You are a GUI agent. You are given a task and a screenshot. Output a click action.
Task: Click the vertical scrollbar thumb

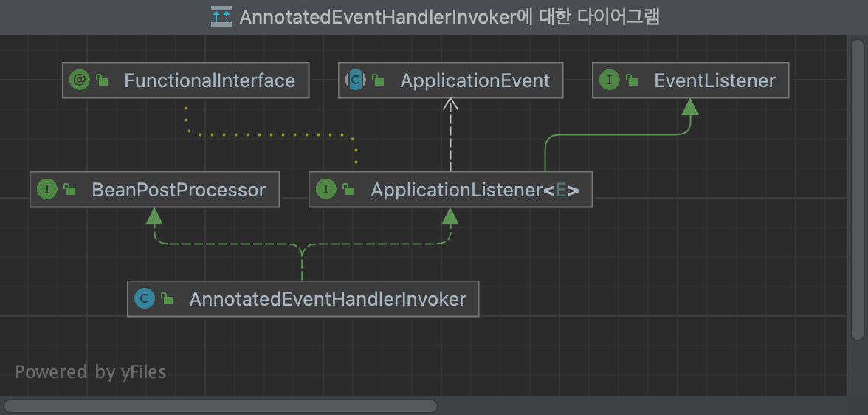click(x=858, y=190)
